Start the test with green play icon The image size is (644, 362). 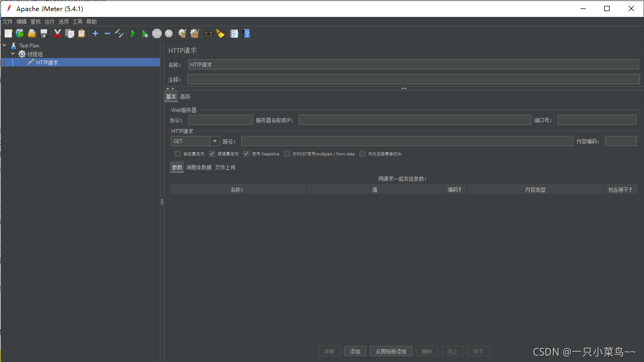pos(133,33)
